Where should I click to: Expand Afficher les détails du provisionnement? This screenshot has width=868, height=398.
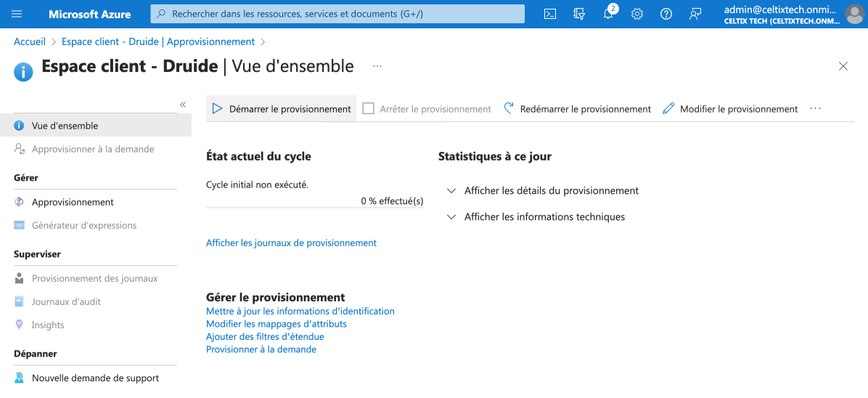click(x=543, y=191)
